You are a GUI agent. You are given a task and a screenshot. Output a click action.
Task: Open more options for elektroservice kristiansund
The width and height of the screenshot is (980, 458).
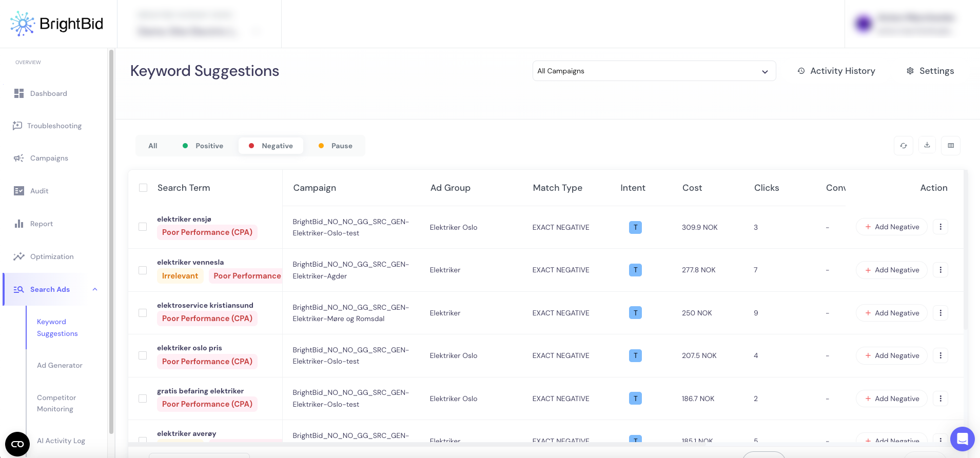(x=940, y=313)
